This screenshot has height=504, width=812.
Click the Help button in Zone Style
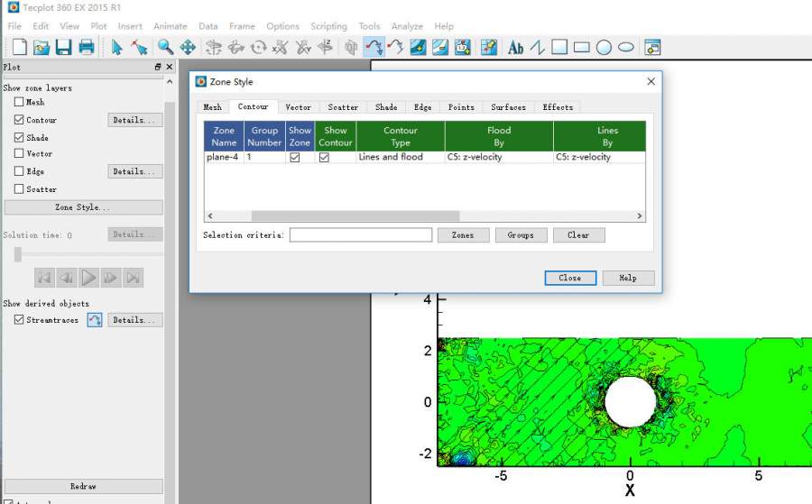(x=628, y=278)
